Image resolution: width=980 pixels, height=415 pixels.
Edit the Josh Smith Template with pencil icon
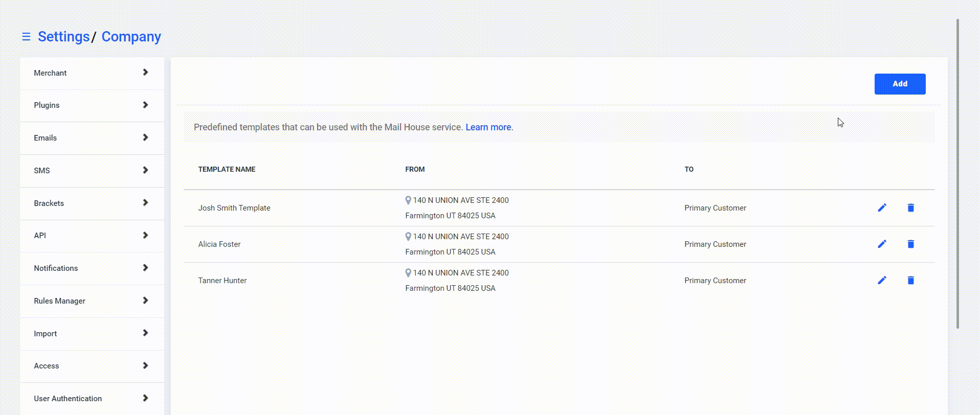click(882, 207)
